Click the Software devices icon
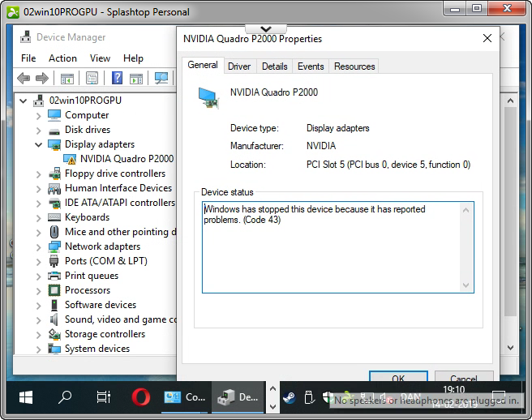The image size is (532, 420). pos(54,305)
